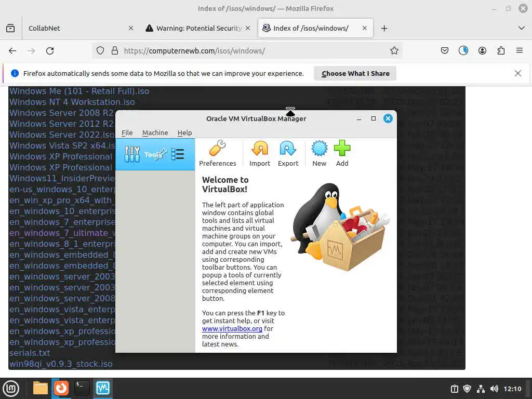This screenshot has height=399, width=532.
Task: Open the Firefox account icon
Action: tap(482, 50)
